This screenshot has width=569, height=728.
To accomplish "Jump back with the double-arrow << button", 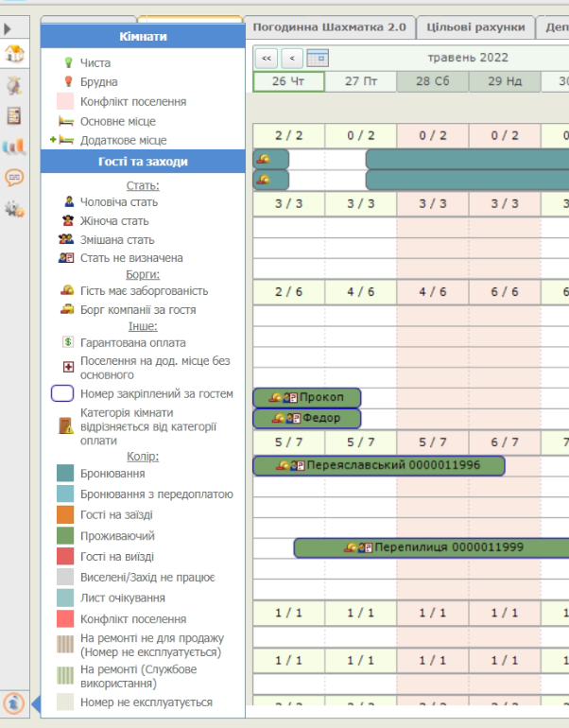I will 267,58.
